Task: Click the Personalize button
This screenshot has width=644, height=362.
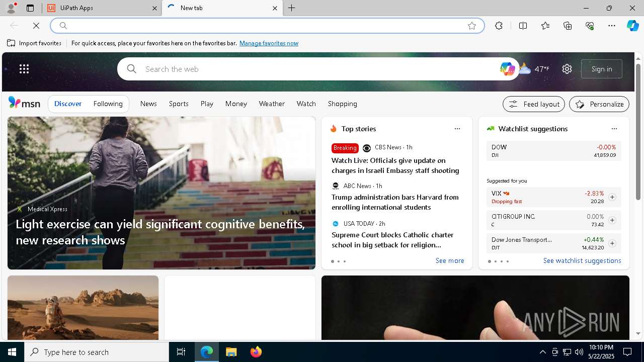Action: 599,104
